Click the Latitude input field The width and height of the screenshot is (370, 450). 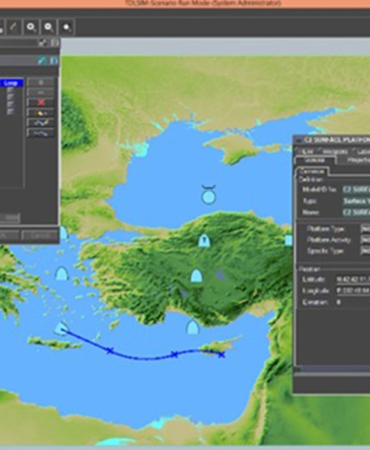353,279
